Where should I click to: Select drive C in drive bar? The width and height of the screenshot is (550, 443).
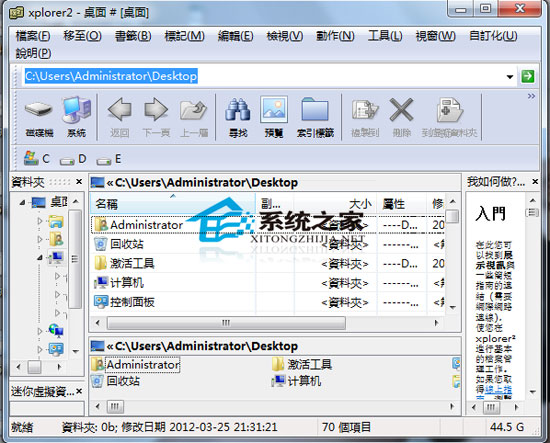click(36, 159)
